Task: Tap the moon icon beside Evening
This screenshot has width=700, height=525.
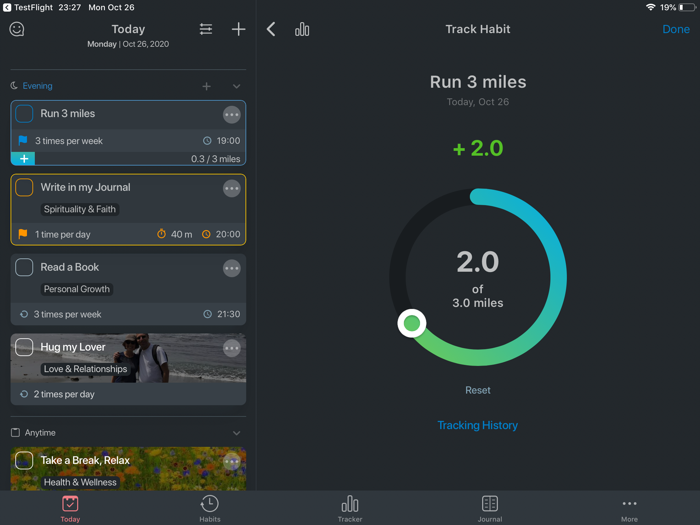Action: tap(14, 86)
